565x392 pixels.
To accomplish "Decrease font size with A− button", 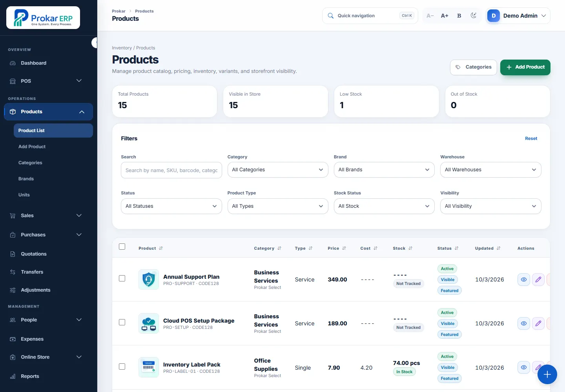I will click(x=430, y=16).
